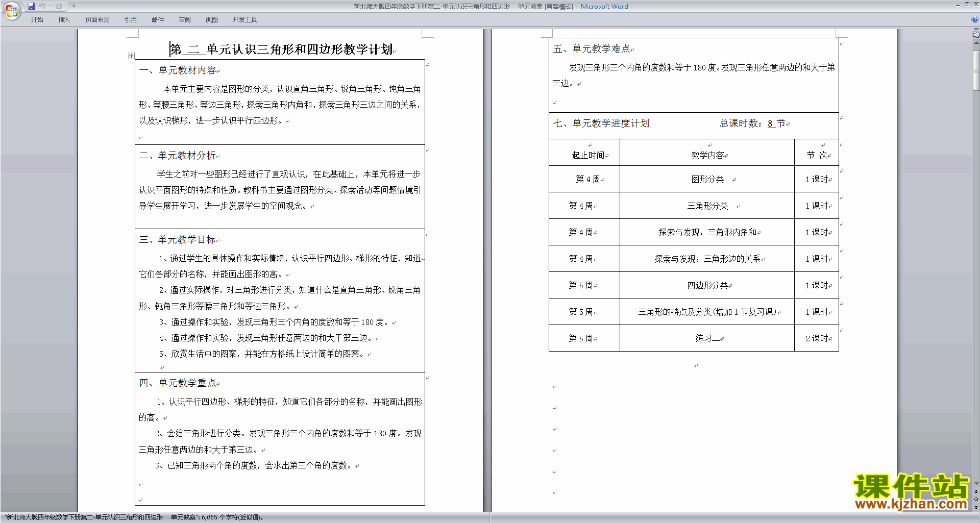Image resolution: width=980 pixels, height=523 pixels.
Task: Click heading 三、单元教学目标
Action: point(178,240)
